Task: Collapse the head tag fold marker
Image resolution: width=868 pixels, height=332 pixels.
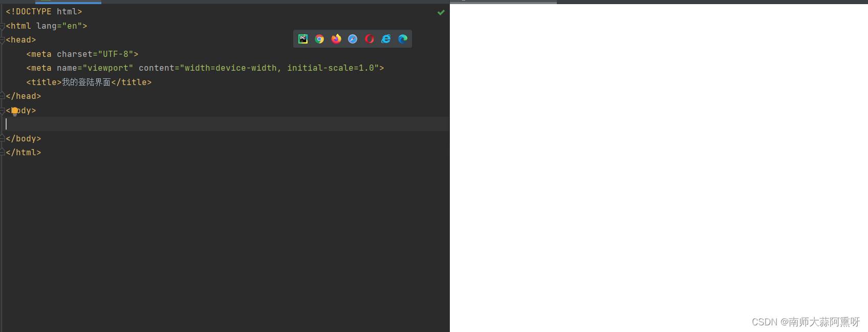Action: (x=2, y=40)
